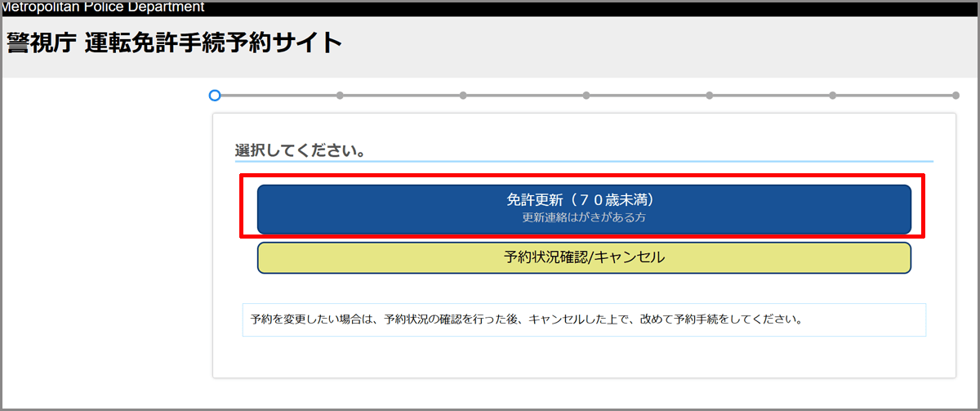Viewport: 980px width, 411px height.
Task: Click the 更新連絡はがきがある方 subtitle text
Action: [583, 218]
